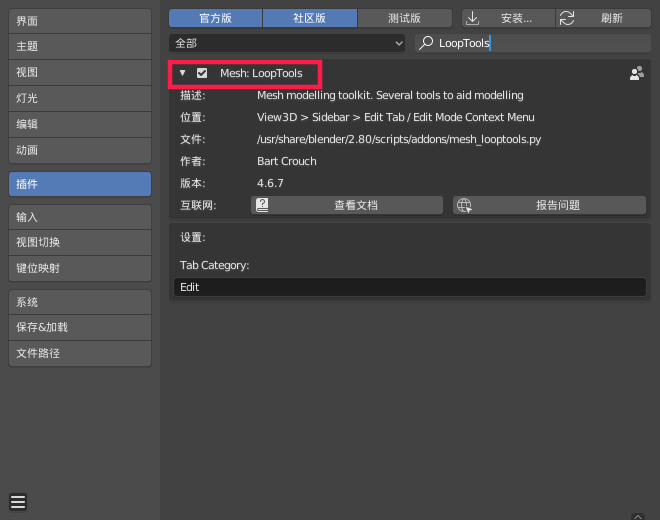Switch to 视图切换 section
Viewport: 660px width, 520px height.
point(80,243)
